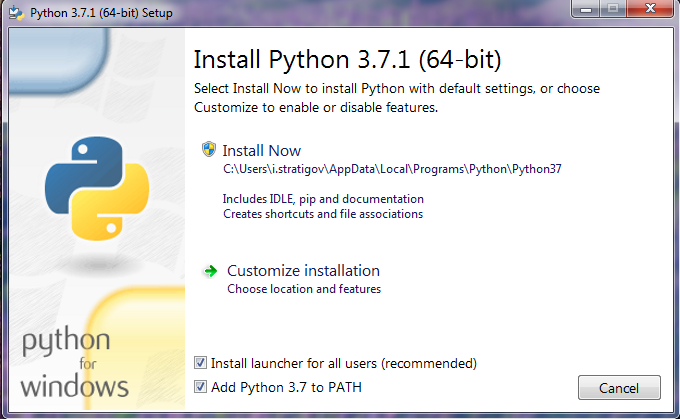Screen dimensions: 680x419
Task: Click the 'Add Python 3.7 to PATH' label text
Action: (x=286, y=387)
